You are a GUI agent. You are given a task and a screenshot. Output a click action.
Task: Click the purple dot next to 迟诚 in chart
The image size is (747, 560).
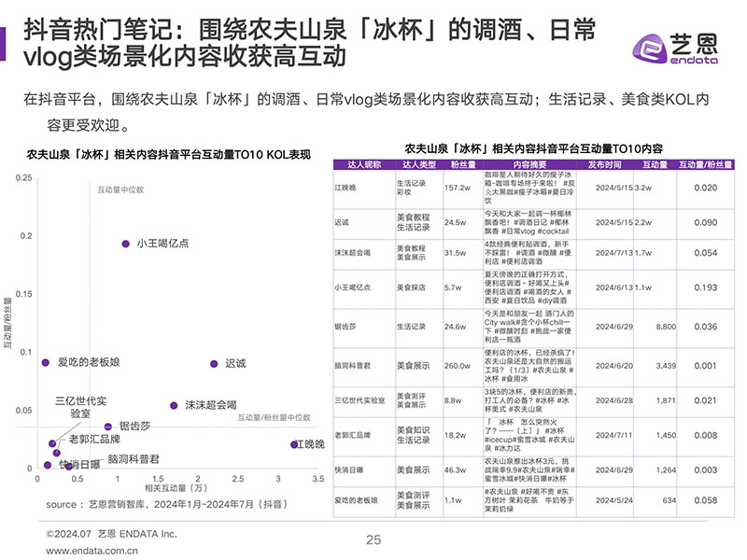[x=214, y=364]
